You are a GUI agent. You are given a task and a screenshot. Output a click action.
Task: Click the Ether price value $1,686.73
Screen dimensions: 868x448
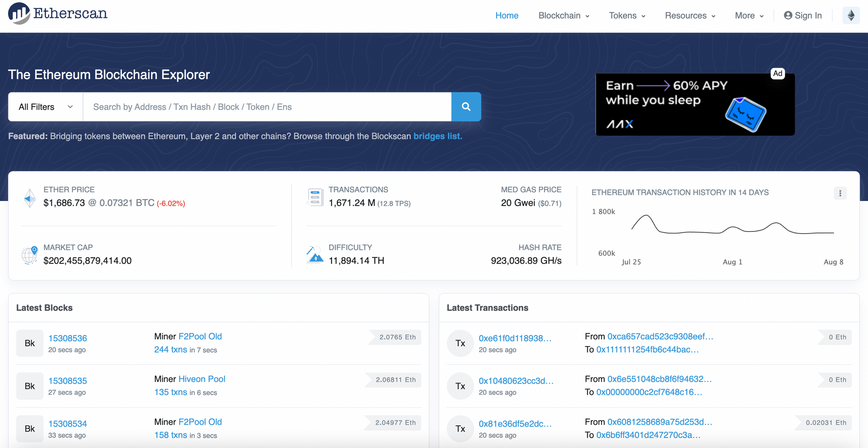click(64, 203)
